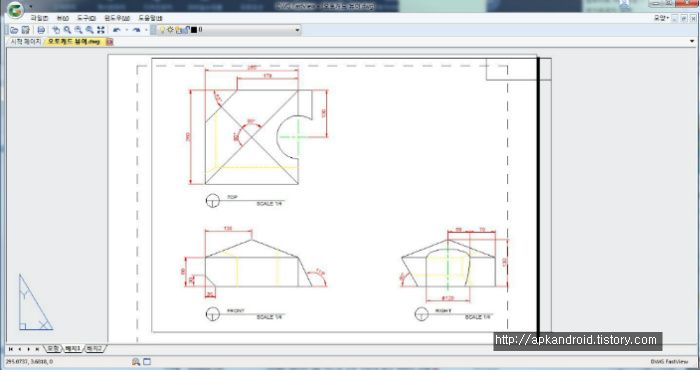Toggle layer lock padlock icon
This screenshot has height=370, width=700.
click(x=186, y=30)
